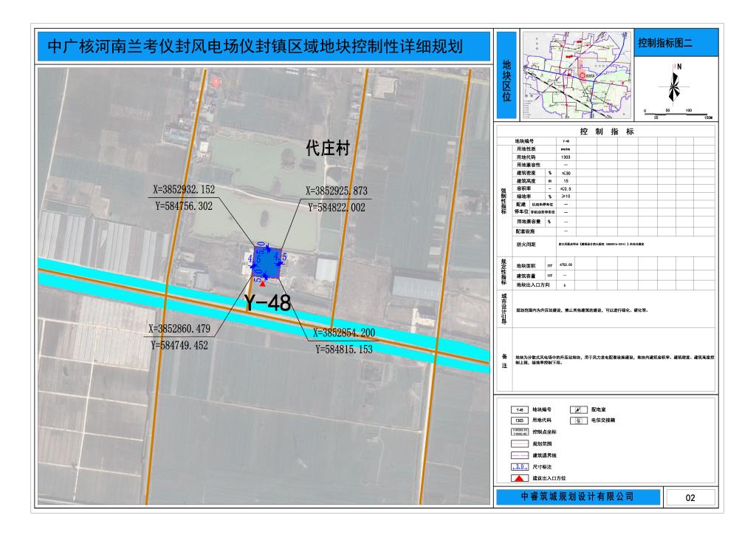
Task: Click the large Y-48 parcel label
Action: (x=267, y=303)
